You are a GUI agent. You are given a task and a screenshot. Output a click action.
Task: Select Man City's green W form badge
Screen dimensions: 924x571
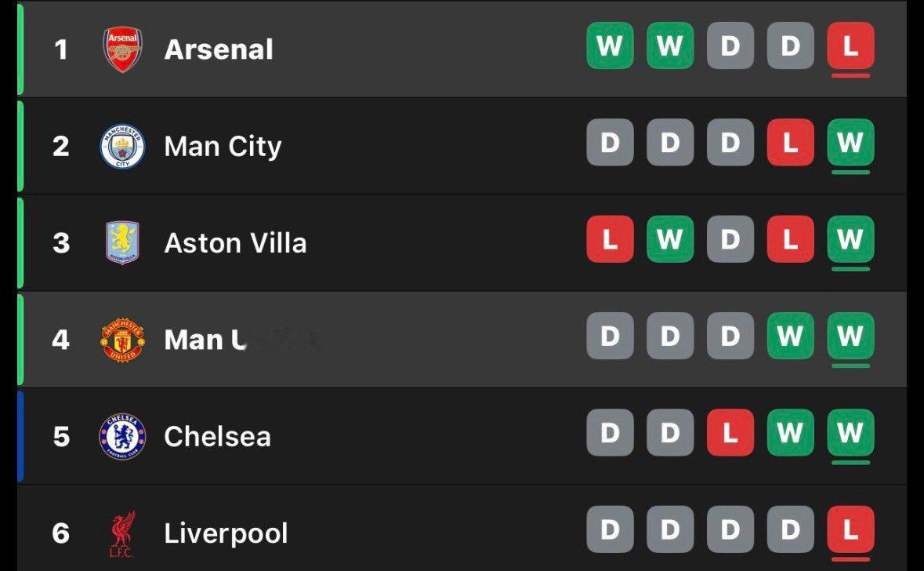[850, 143]
